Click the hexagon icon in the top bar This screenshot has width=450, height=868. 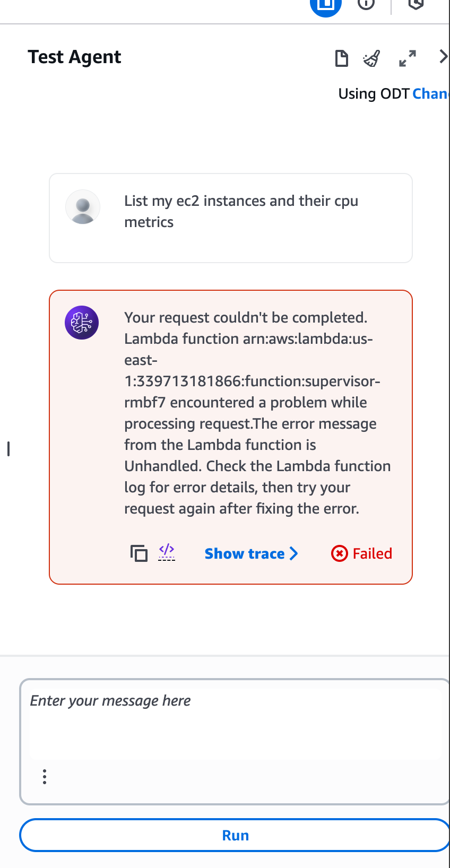coord(416,4)
